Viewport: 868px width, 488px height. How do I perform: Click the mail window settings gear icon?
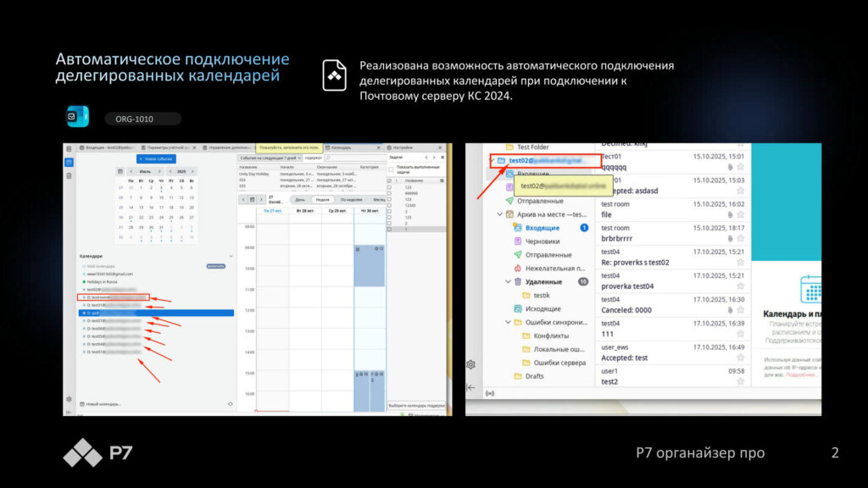pos(470,364)
